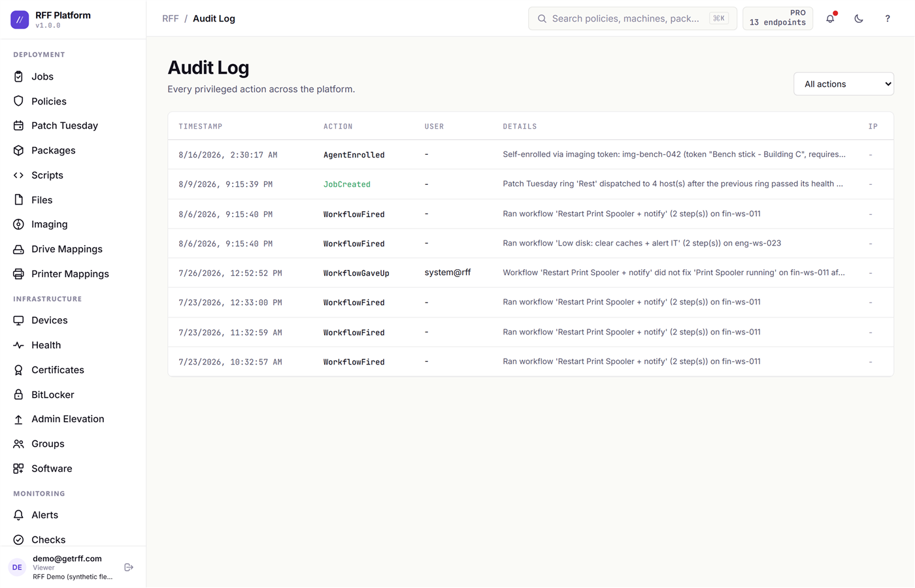Click the WorkflowGaveUp action cell
Image resolution: width=915 pixels, height=588 pixels.
point(356,273)
